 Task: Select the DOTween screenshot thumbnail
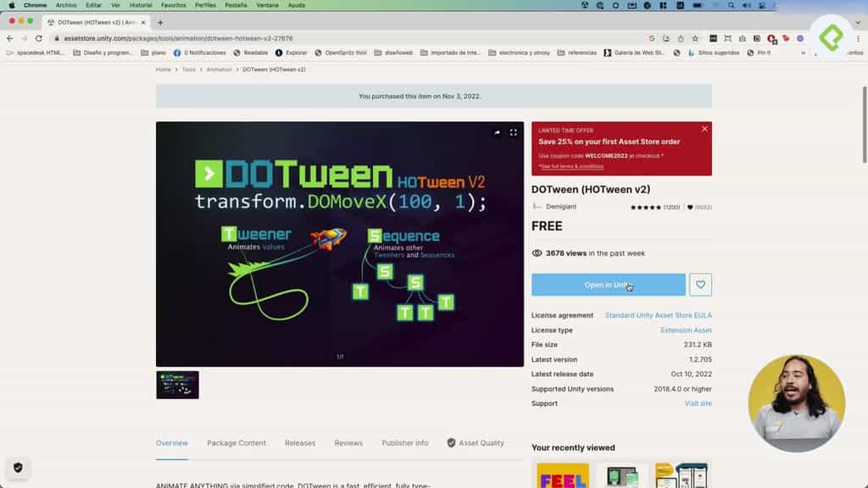(177, 385)
